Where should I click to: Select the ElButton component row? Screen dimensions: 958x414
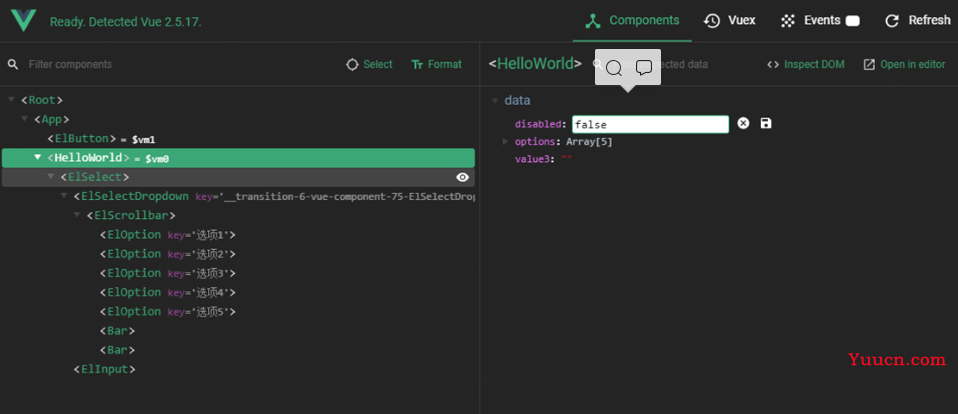pos(238,139)
